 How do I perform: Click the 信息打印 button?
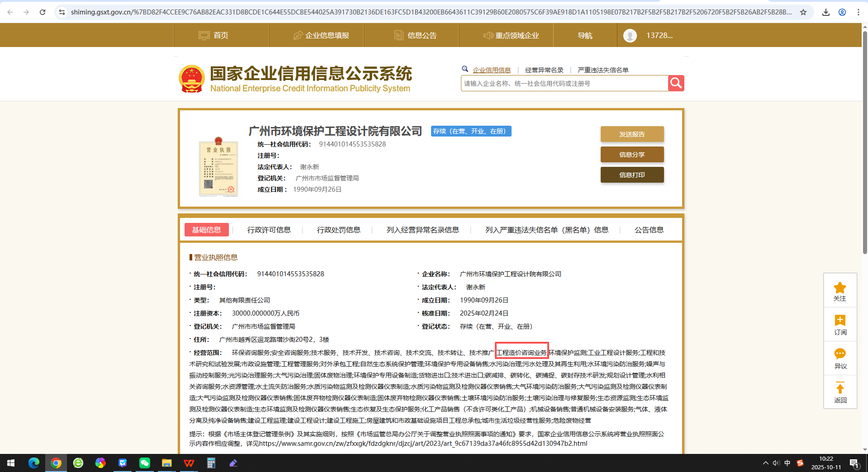click(x=631, y=175)
